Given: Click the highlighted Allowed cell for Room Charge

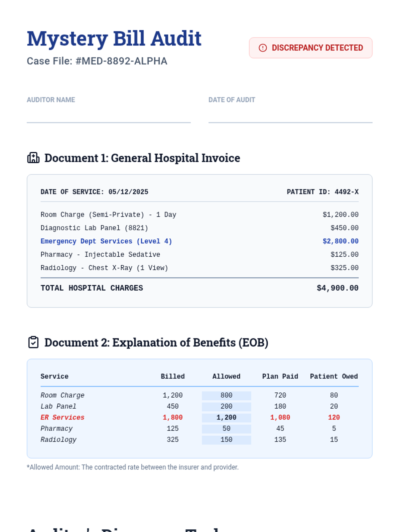Looking at the screenshot, I should click(226, 395).
